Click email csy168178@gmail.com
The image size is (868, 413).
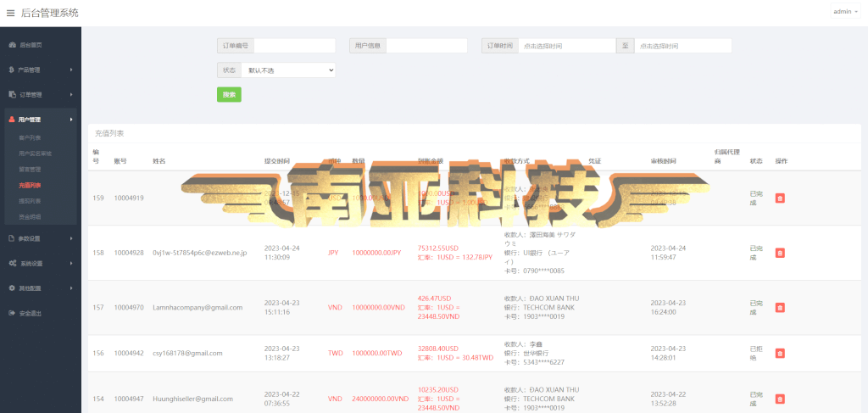pyautogui.click(x=187, y=353)
